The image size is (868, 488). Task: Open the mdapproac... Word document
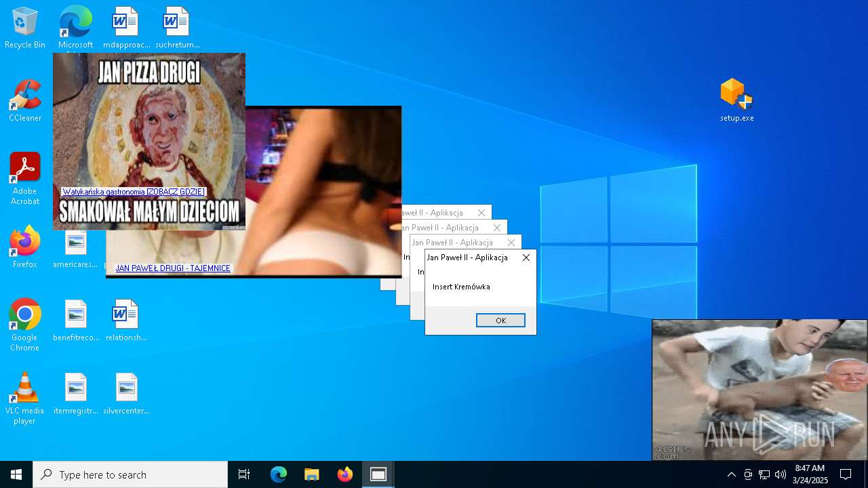pyautogui.click(x=126, y=28)
